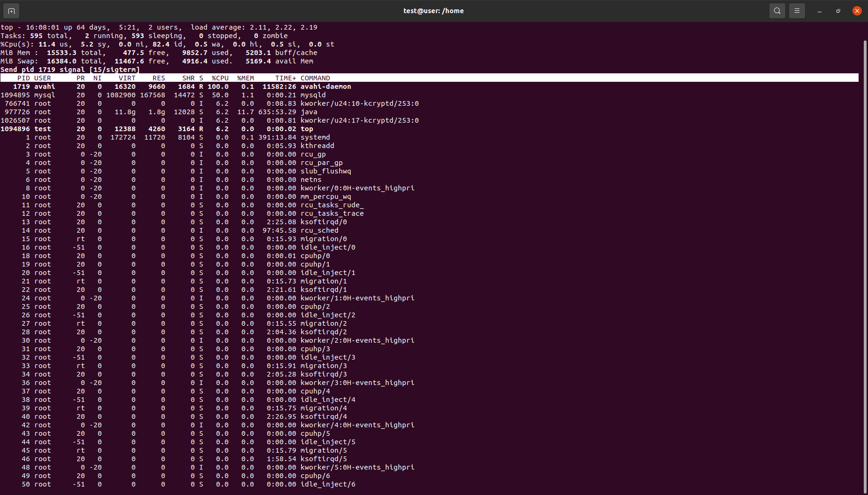Select the slub_flushwq process name

326,171
